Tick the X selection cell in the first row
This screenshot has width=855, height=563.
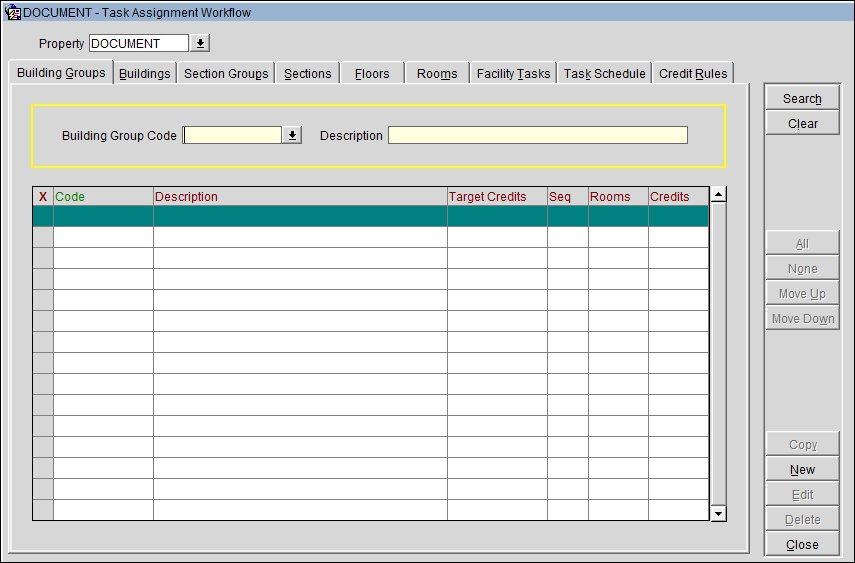43,217
